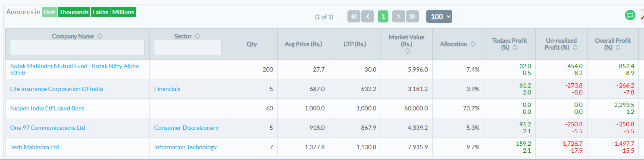644x160 pixels.
Task: Focus the Company Name filter field
Action: pyautogui.click(x=78, y=47)
